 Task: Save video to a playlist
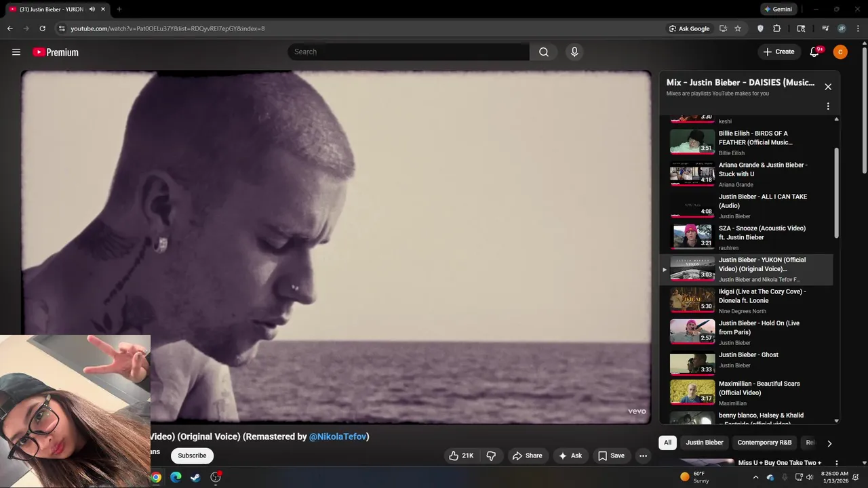611,455
